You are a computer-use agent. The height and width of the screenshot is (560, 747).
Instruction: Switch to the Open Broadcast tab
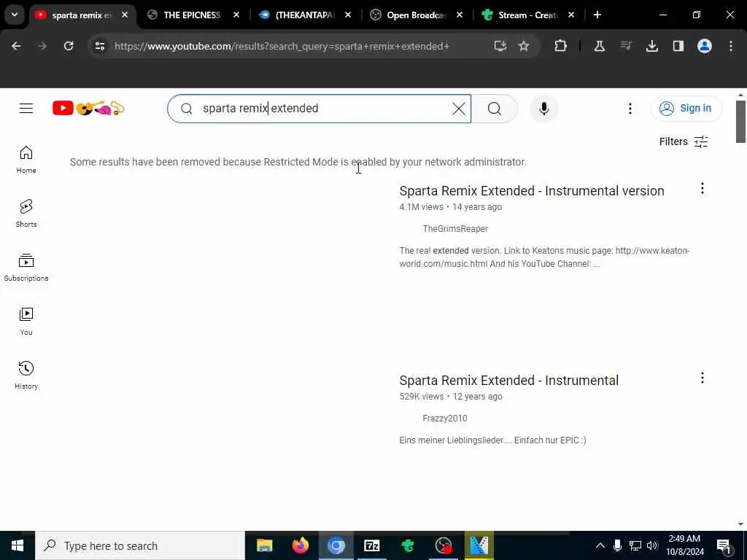416,15
